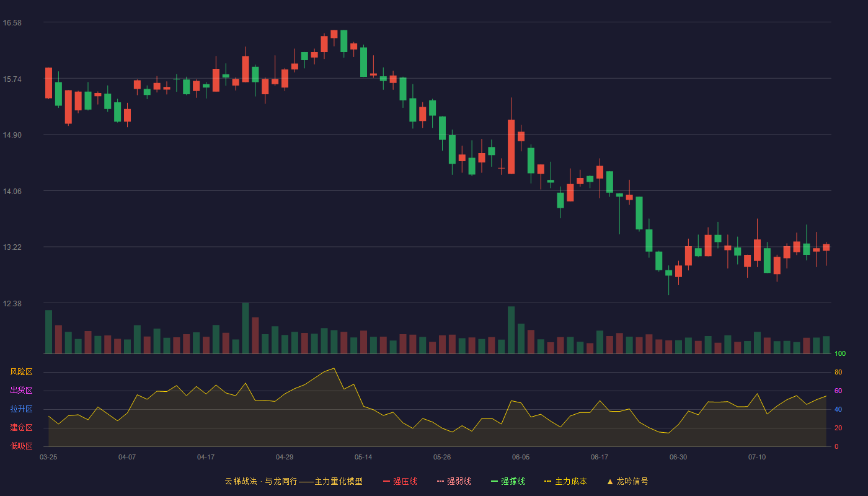This screenshot has height=496, width=868.
Task: Click the 03-25 date label
Action: (x=48, y=457)
